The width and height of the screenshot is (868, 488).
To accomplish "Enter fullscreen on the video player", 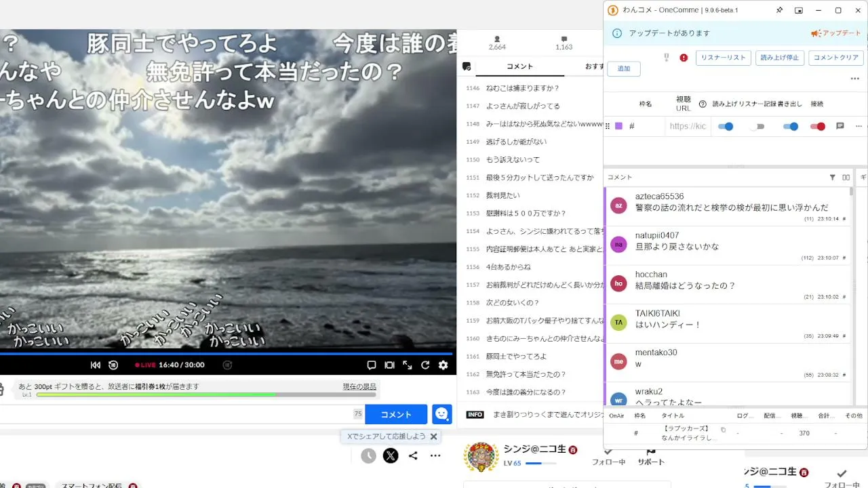I will tap(408, 365).
